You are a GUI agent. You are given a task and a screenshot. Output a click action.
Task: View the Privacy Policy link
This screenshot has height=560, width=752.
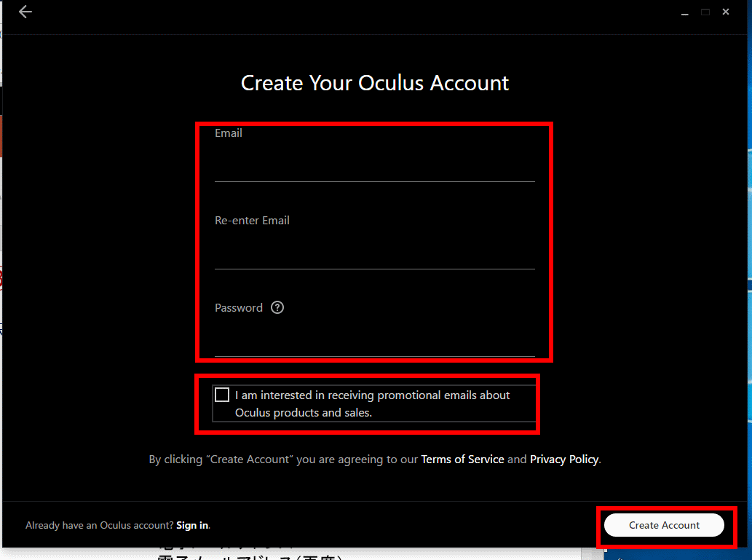coord(564,460)
